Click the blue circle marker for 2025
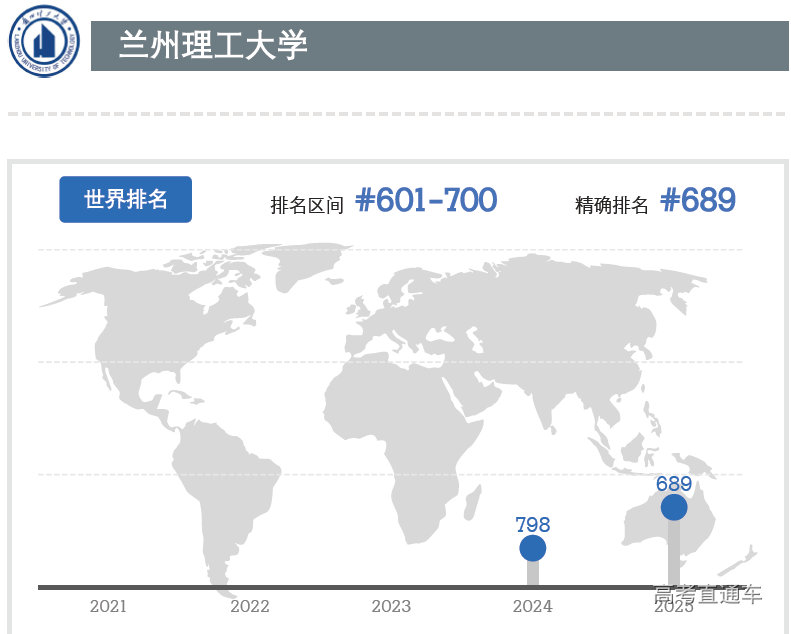 click(674, 508)
